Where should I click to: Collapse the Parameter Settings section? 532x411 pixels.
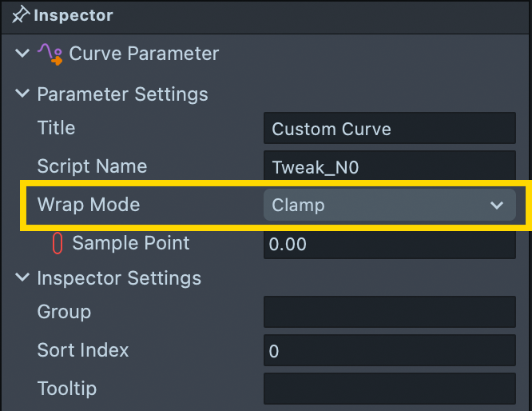pos(22,94)
